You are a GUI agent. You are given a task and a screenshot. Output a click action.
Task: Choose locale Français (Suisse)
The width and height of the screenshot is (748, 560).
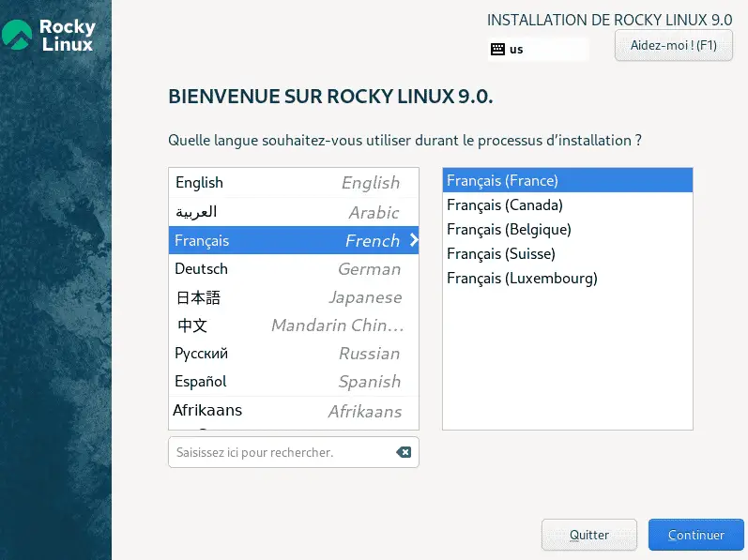pyautogui.click(x=567, y=253)
